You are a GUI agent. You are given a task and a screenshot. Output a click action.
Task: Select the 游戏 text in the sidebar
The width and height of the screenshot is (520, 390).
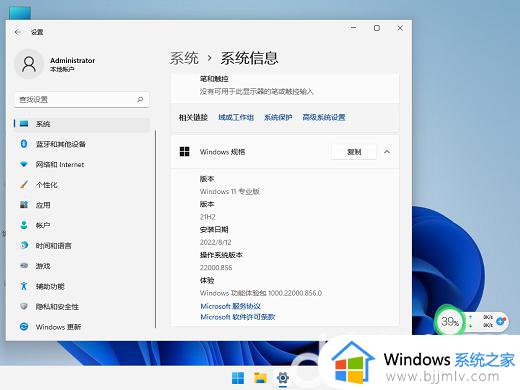tap(43, 266)
